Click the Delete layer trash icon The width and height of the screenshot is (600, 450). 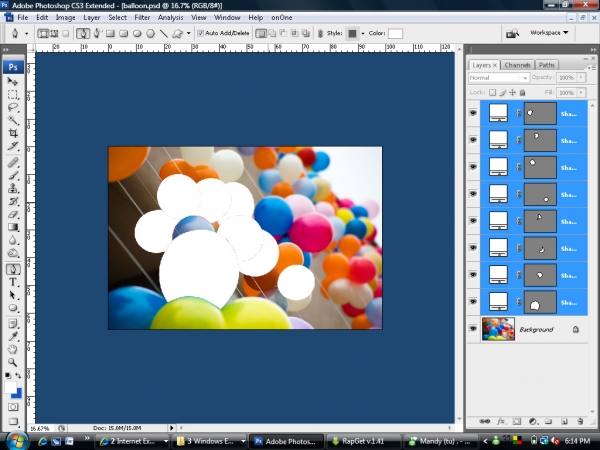(580, 422)
